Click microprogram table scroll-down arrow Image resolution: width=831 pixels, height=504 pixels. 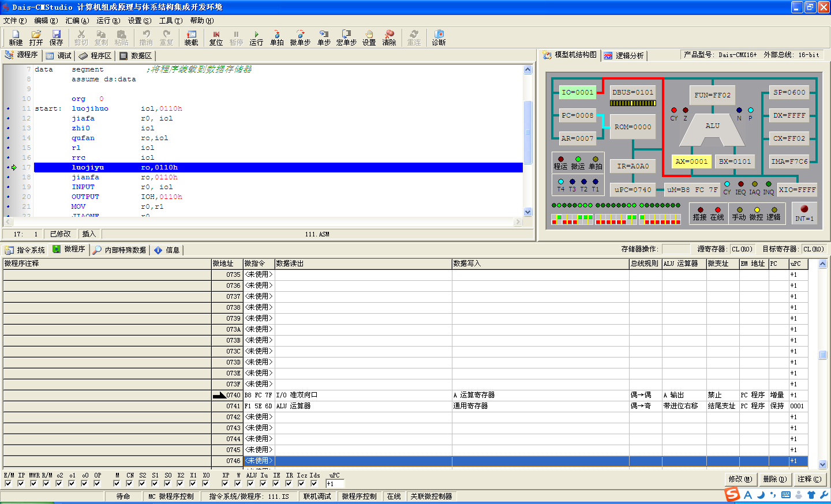coord(823,464)
